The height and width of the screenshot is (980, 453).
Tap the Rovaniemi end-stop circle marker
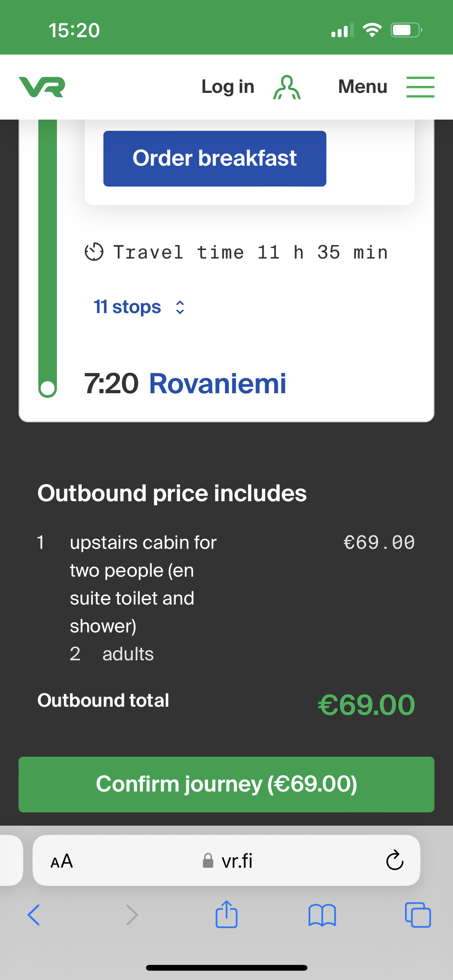click(x=48, y=388)
